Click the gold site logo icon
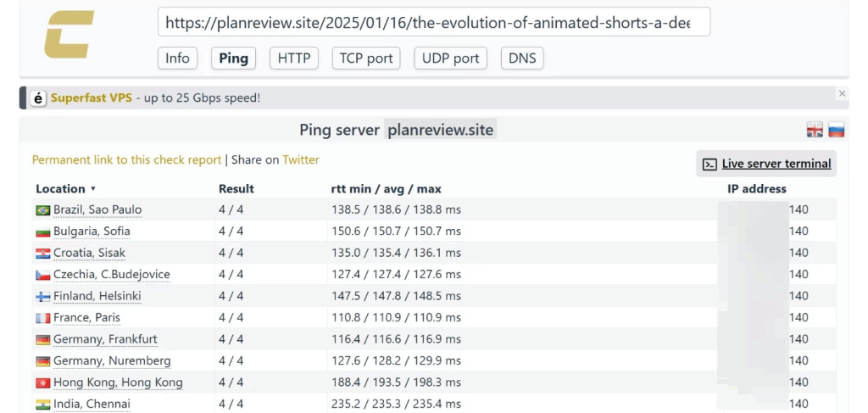 (x=70, y=36)
